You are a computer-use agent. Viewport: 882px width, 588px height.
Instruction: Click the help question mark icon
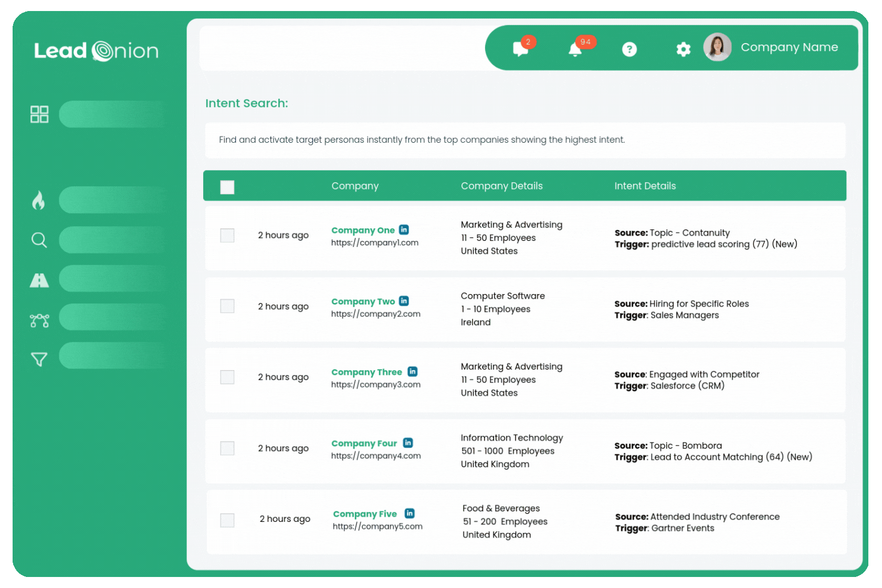pyautogui.click(x=629, y=49)
